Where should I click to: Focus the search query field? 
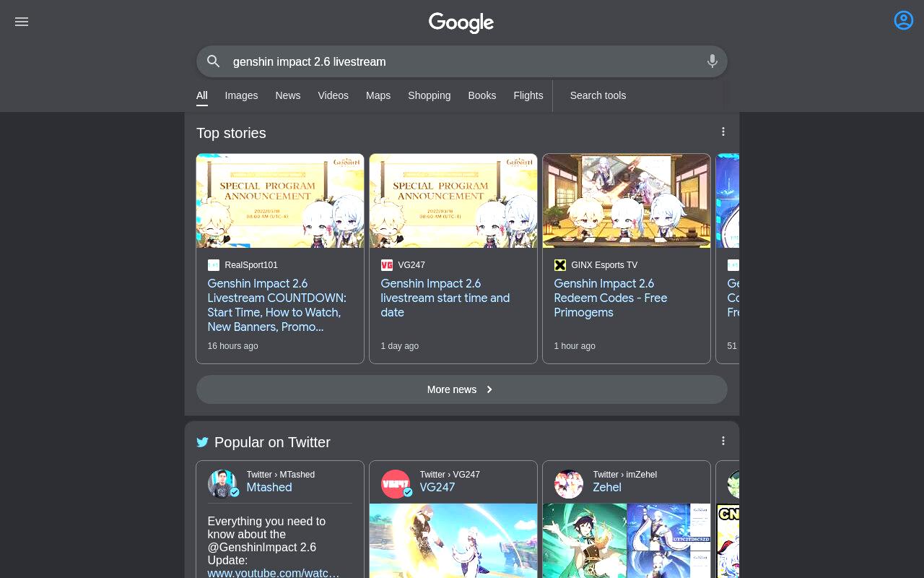462,61
